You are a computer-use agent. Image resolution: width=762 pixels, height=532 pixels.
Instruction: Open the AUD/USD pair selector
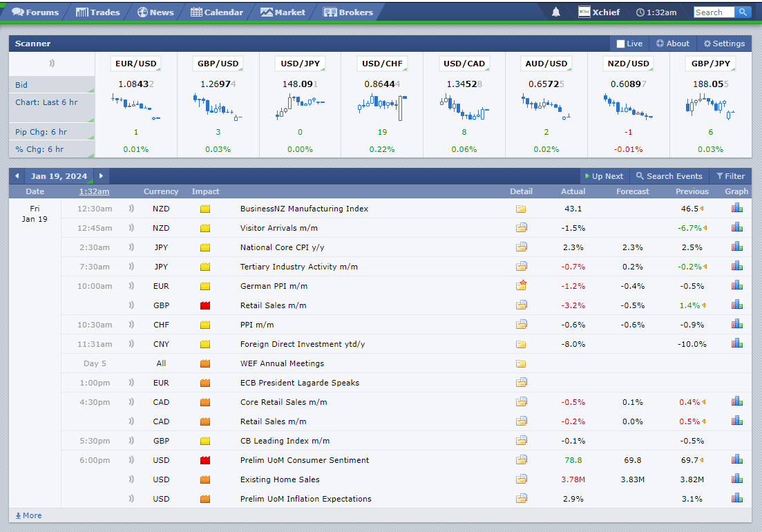(x=546, y=64)
